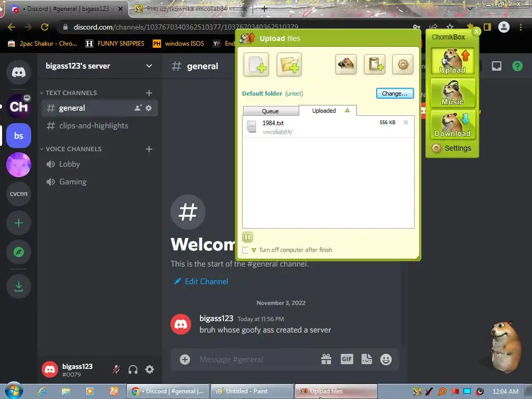Switch to Pliki użytkownika vmcollab84 browser tab

pyautogui.click(x=191, y=9)
